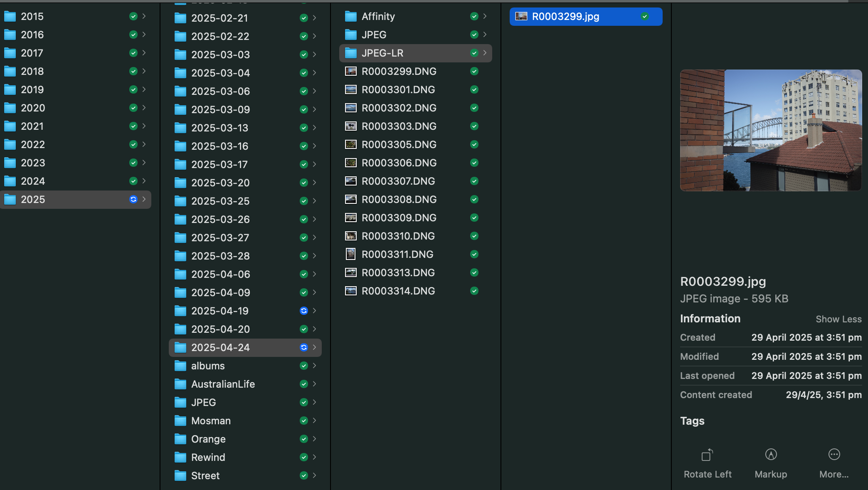Viewport: 868px width, 490px height.
Task: Click the syncing badge next to 2025 folder
Action: tap(133, 199)
